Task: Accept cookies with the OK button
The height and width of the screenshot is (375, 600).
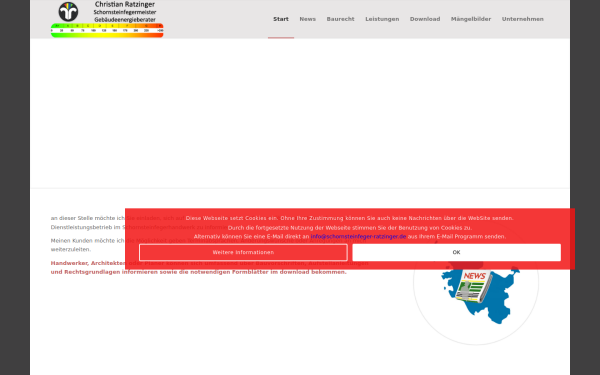Action: pyautogui.click(x=457, y=253)
